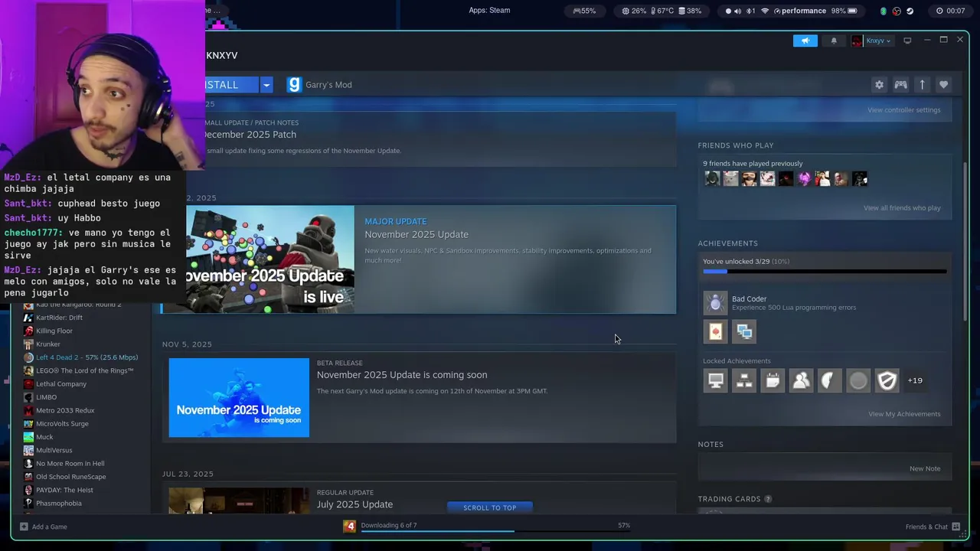
Task: Open locked achievement with grey circle icon
Action: (x=858, y=380)
